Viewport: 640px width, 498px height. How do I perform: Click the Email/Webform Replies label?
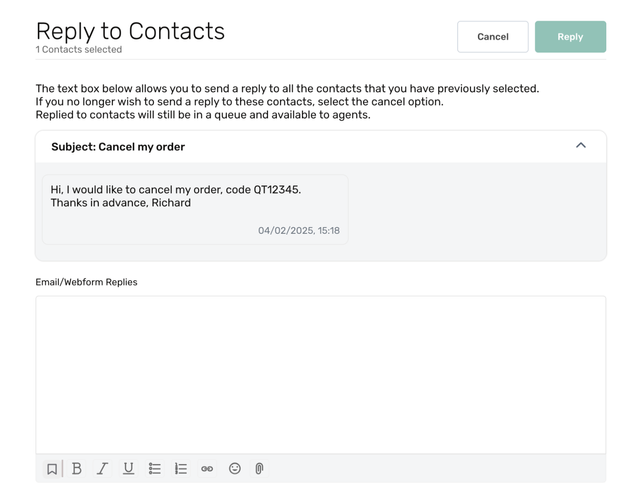tap(86, 282)
